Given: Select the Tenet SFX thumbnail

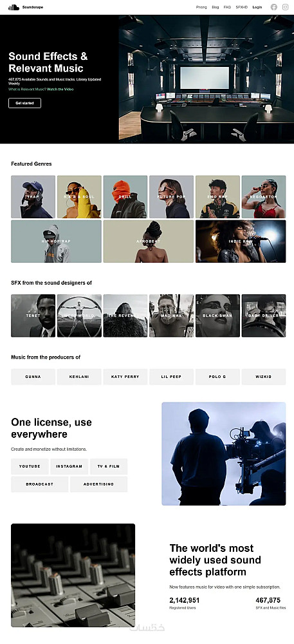Looking at the screenshot, I should pyautogui.click(x=33, y=316).
